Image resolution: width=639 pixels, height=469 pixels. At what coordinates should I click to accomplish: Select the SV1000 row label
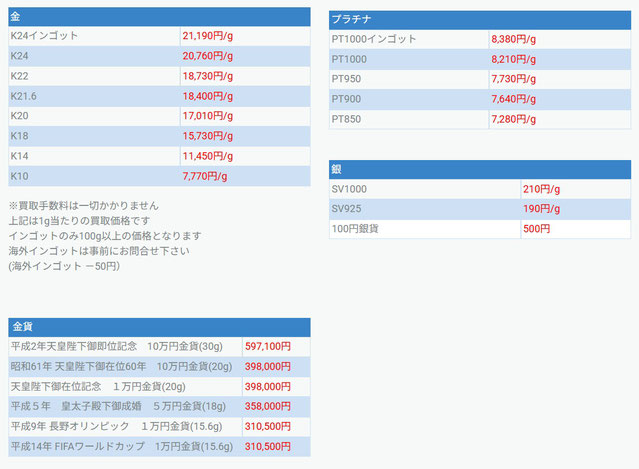point(349,189)
